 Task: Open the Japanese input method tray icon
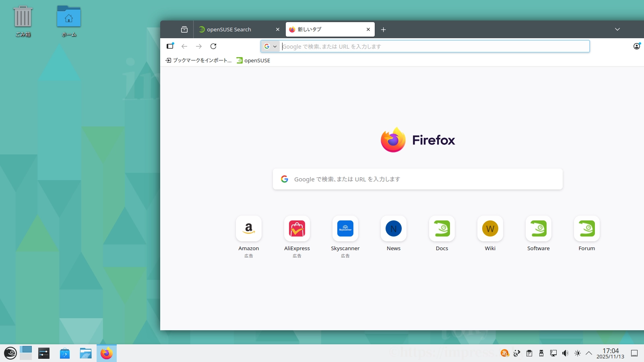pyautogui.click(x=505, y=353)
